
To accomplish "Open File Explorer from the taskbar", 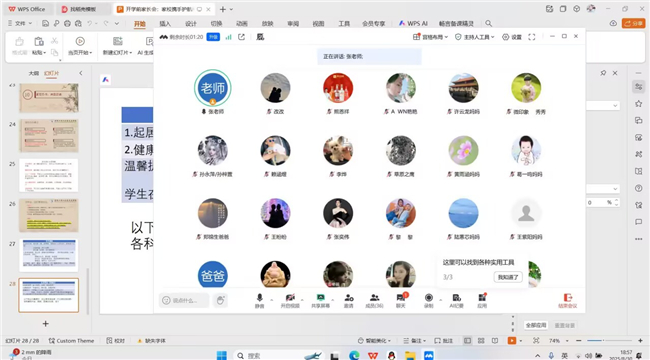I will tap(410, 355).
